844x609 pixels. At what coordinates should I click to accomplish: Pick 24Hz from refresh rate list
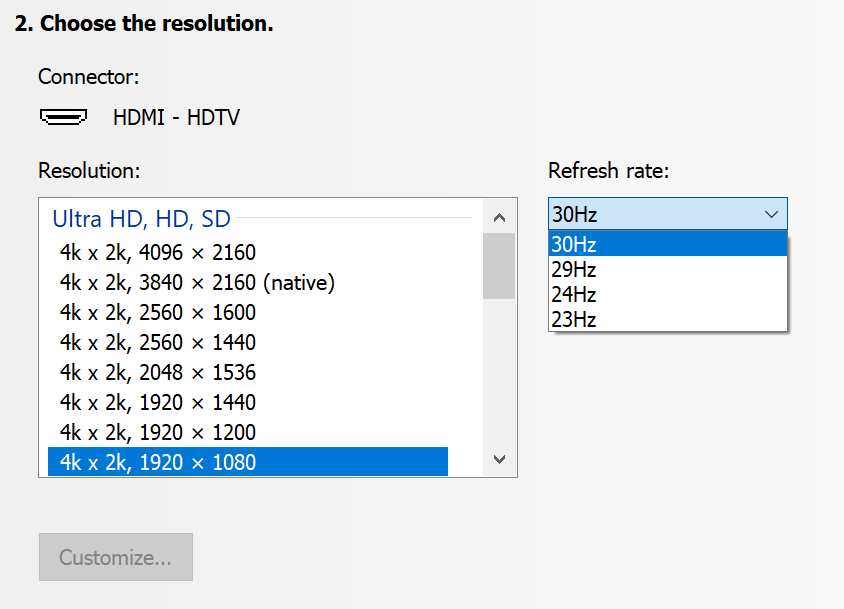point(667,295)
